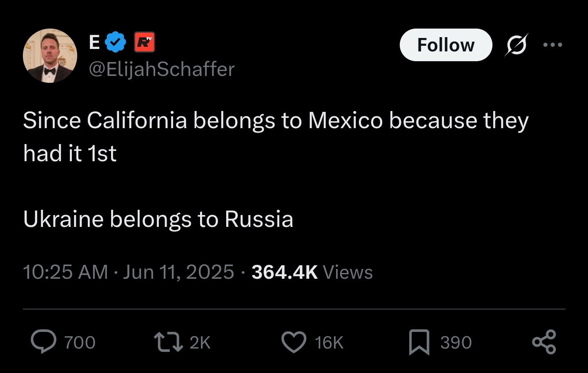This screenshot has height=373, width=588.
Task: Open the profile picture of the author
Action: click(50, 56)
